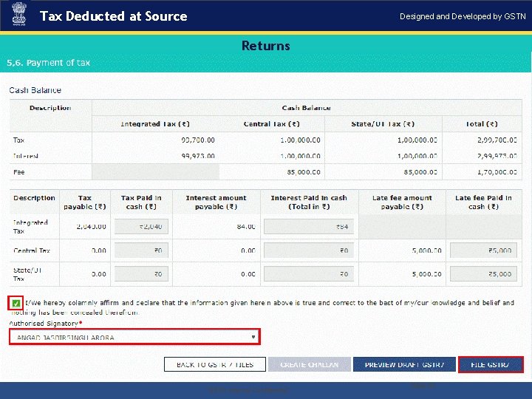Screen dimensions: 532x399
Task: Click Integrated Tax paid in cash field ₹2,040
Action: click(141, 227)
